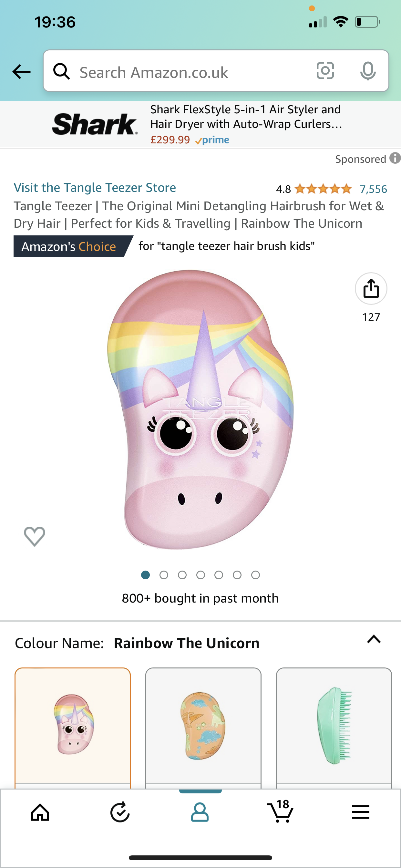Viewport: 401px width, 868px height.
Task: Tap the microphone voice search icon
Action: pos(368,71)
